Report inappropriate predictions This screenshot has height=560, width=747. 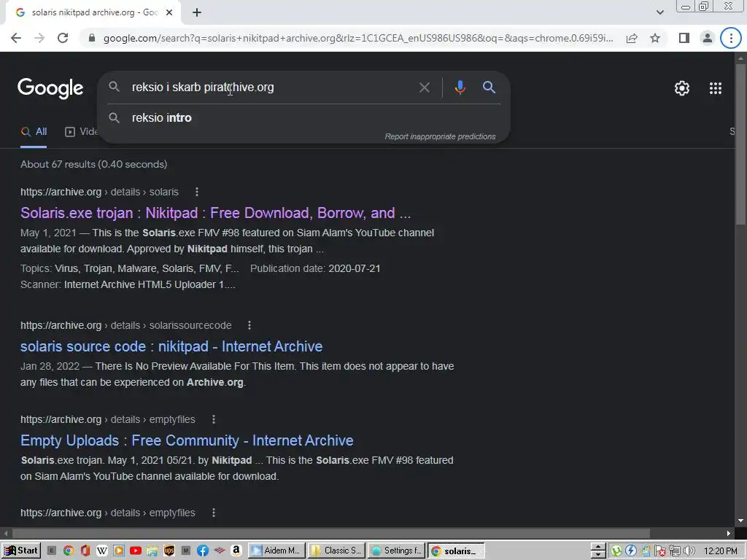(440, 136)
